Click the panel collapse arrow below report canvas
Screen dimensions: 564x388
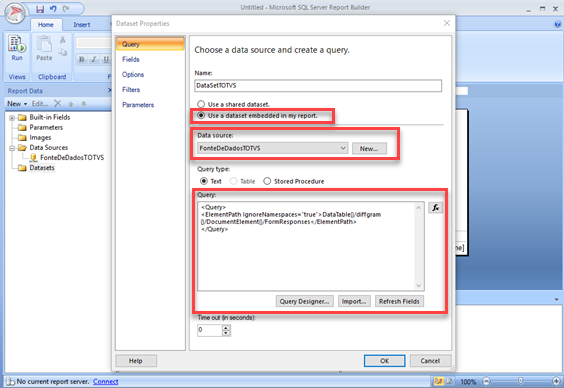(x=556, y=299)
